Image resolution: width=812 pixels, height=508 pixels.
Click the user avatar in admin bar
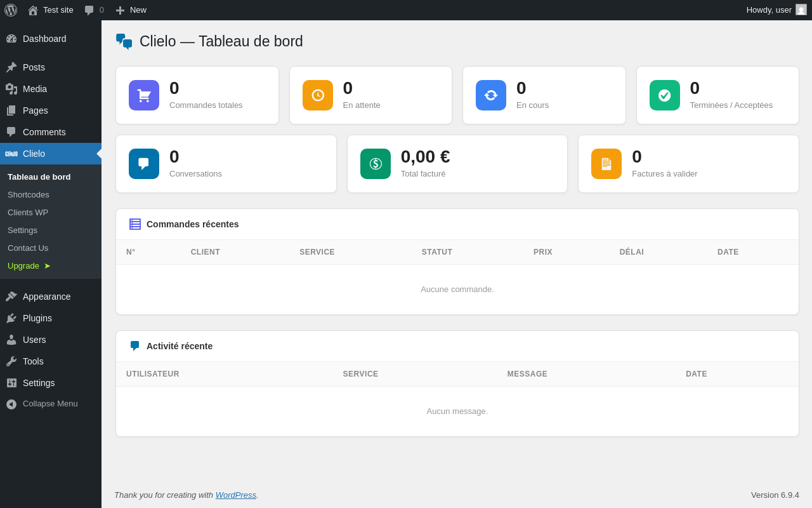coord(801,10)
